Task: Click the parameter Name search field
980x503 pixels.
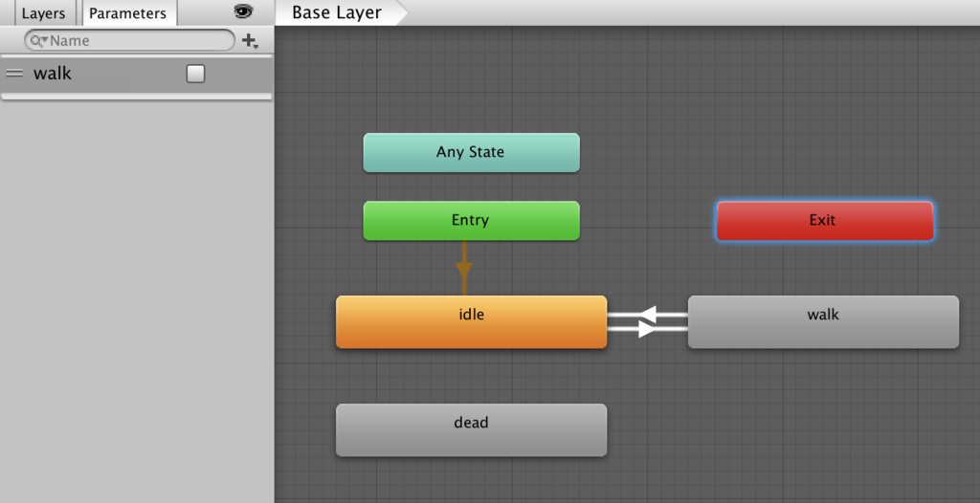Action: pos(130,40)
